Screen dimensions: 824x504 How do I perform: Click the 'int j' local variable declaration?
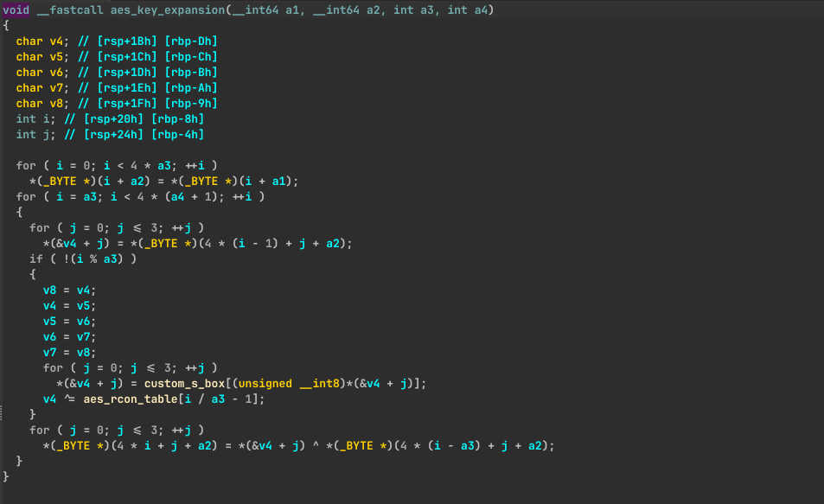29,134
